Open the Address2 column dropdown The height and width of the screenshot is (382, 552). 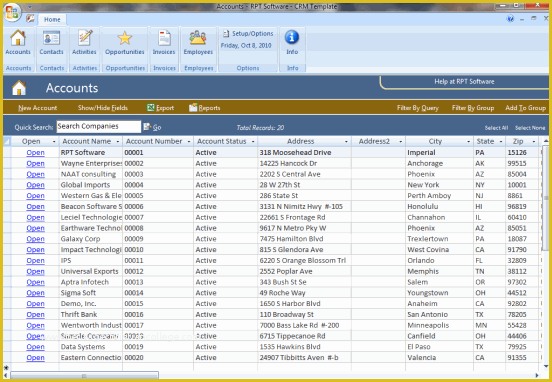[x=401, y=142]
